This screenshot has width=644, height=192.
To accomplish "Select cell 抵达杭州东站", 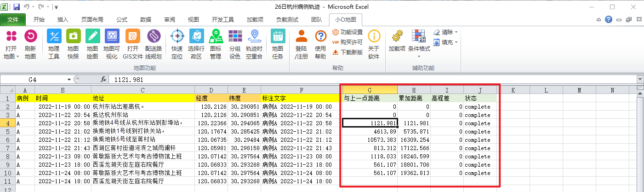I will [x=143, y=115].
